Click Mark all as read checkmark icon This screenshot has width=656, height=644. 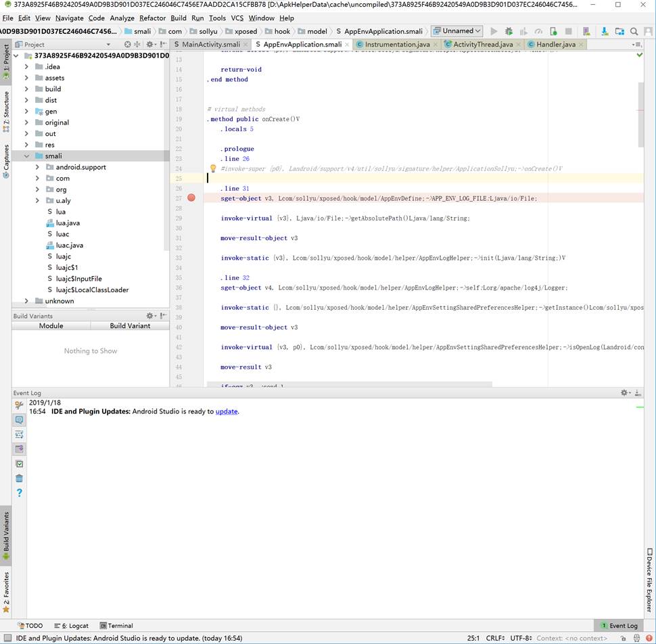(x=19, y=463)
